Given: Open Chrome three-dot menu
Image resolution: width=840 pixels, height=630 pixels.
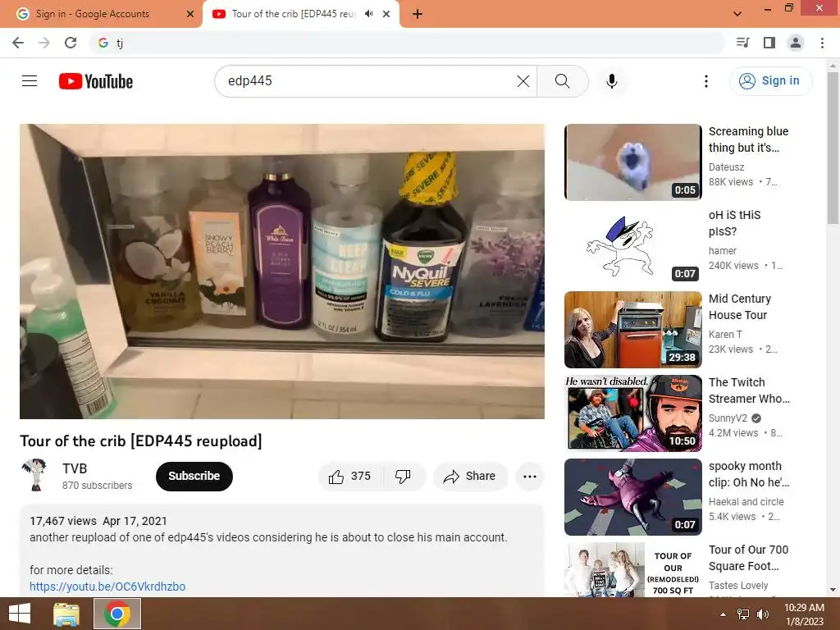Looking at the screenshot, I should [x=822, y=43].
